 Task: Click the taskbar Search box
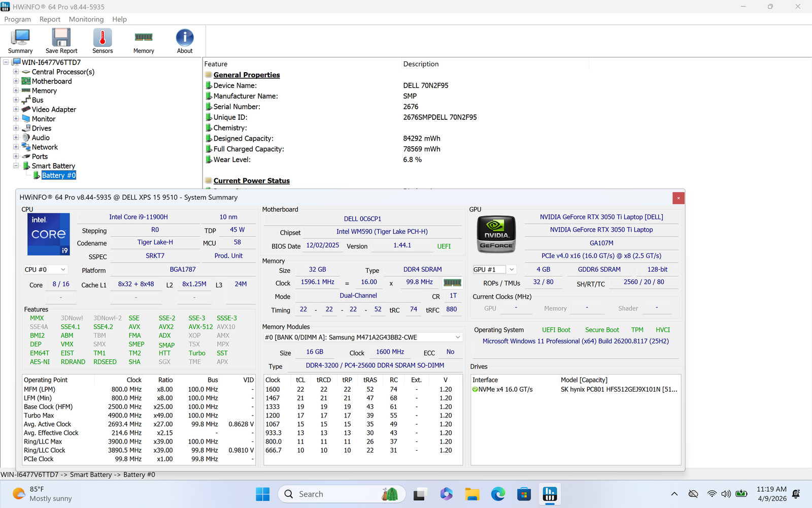[x=342, y=494]
